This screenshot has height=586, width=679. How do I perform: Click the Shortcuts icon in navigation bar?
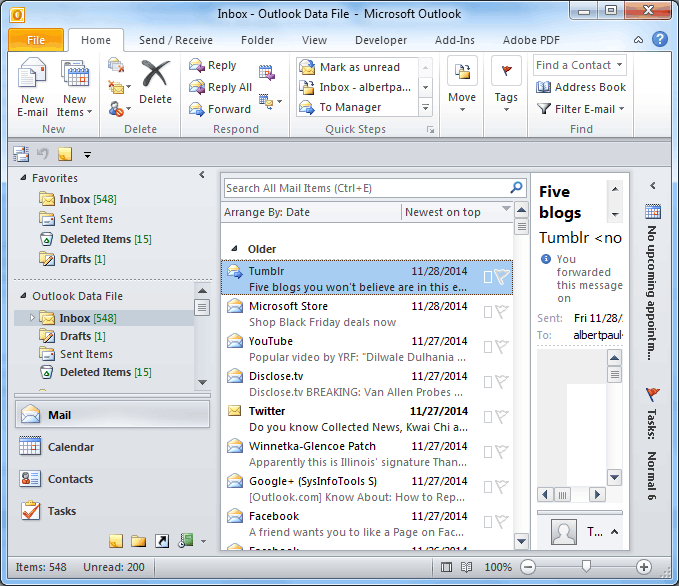162,541
